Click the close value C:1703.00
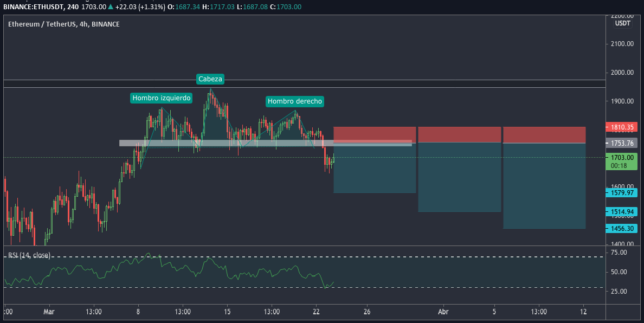Viewport: 644px width, 323px height. 286,7
